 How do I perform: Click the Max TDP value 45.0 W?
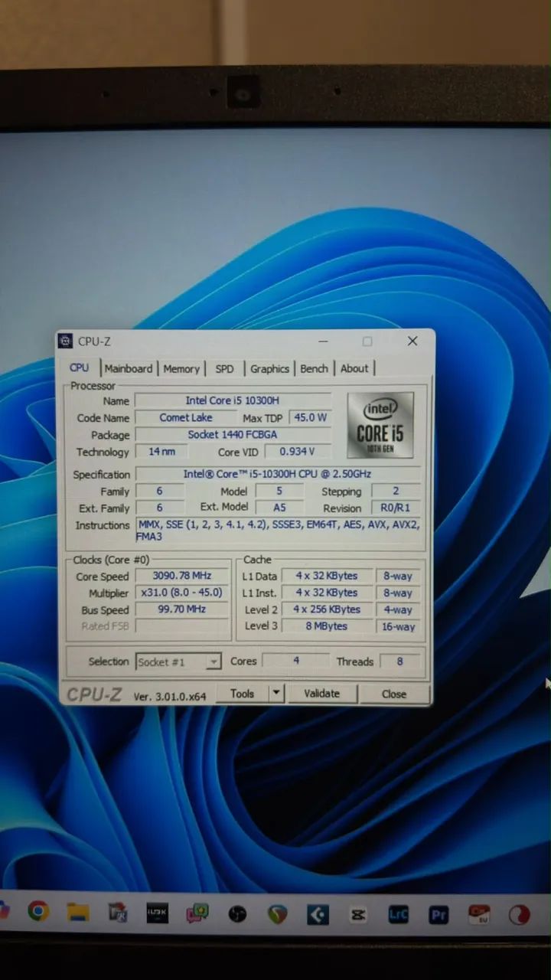click(x=309, y=417)
